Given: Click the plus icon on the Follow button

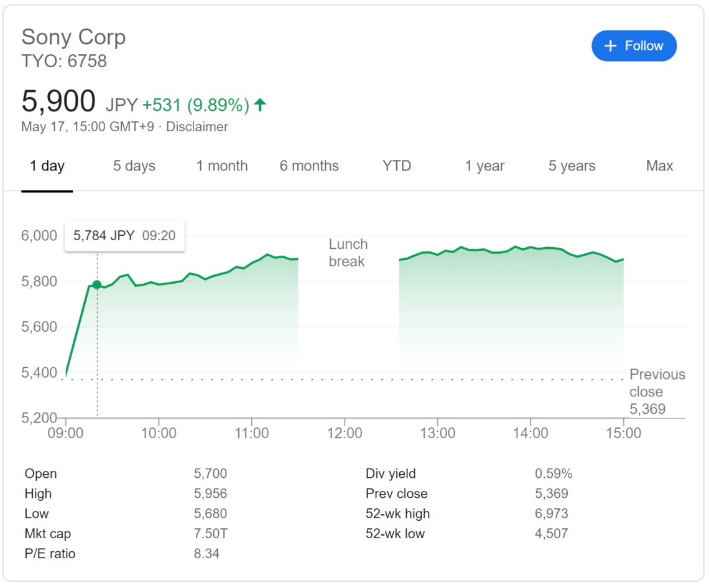Looking at the screenshot, I should point(610,45).
